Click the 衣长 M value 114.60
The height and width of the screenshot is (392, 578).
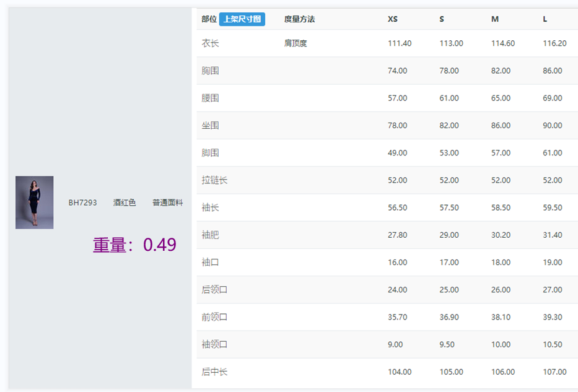pos(503,43)
